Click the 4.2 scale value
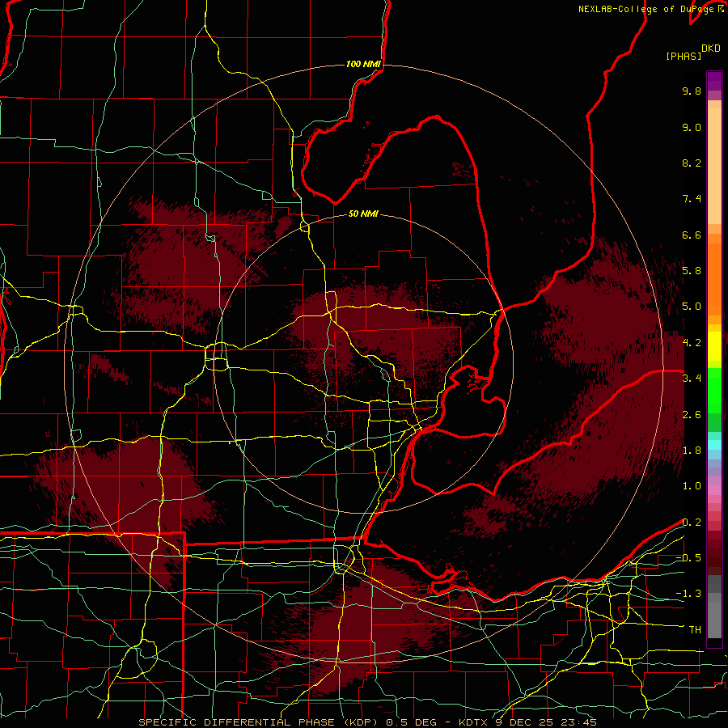The image size is (728, 728). 692,343
